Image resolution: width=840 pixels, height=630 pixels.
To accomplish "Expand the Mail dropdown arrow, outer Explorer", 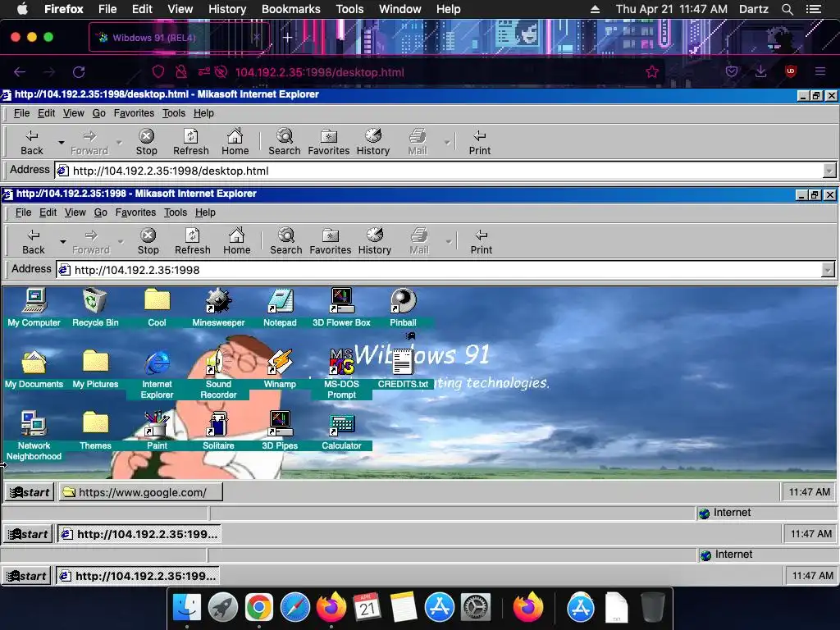I will [447, 143].
